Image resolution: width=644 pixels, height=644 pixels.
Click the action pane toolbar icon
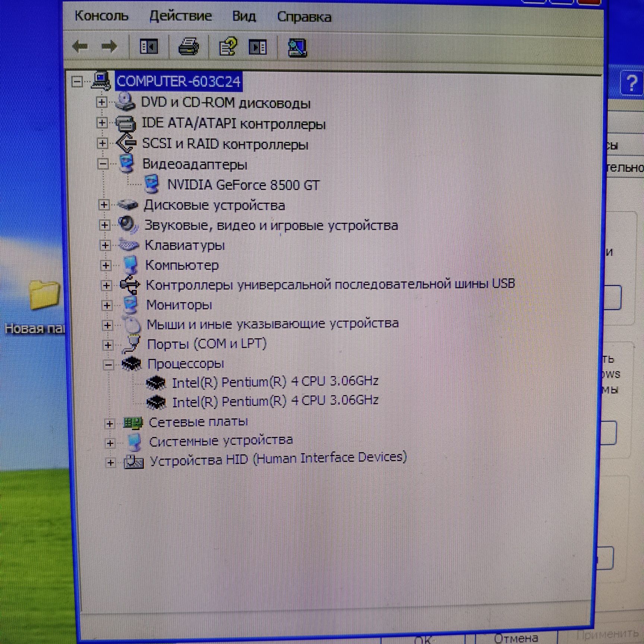point(258,47)
